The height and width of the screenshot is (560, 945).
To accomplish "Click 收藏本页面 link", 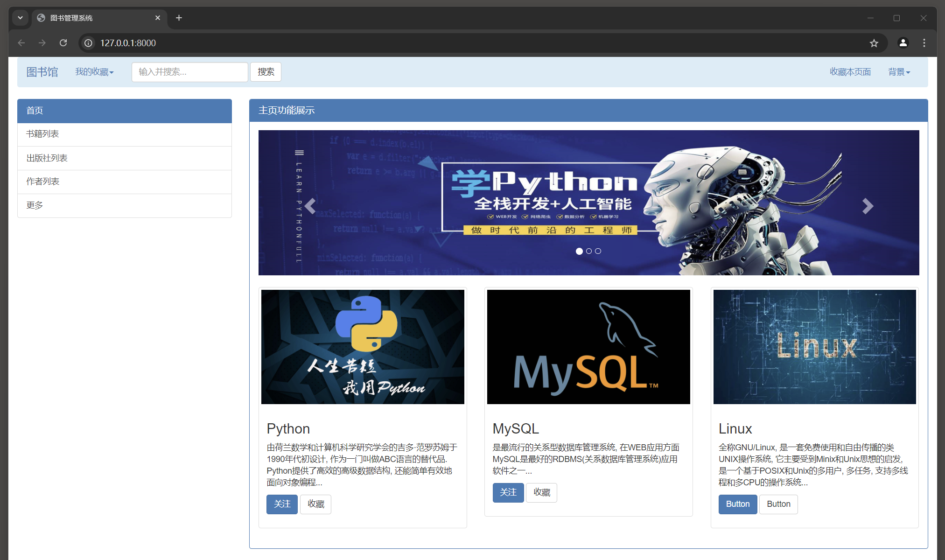I will 850,72.
